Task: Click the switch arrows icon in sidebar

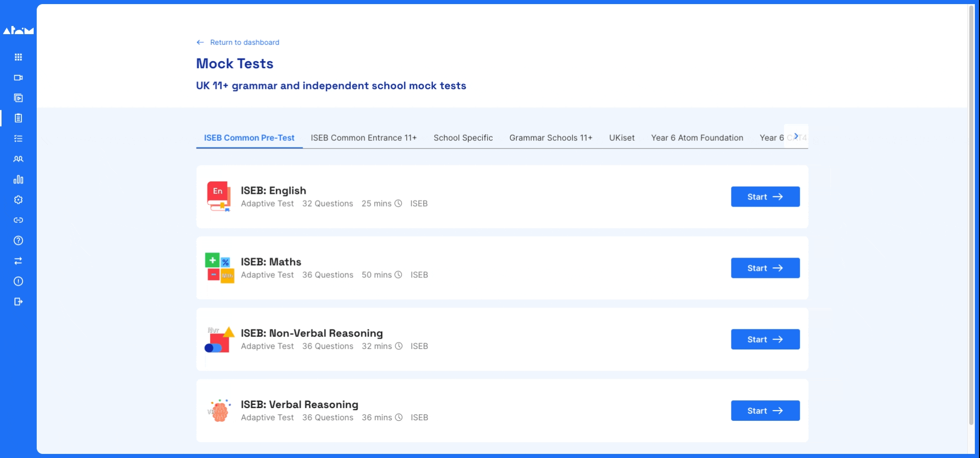Action: click(x=18, y=261)
